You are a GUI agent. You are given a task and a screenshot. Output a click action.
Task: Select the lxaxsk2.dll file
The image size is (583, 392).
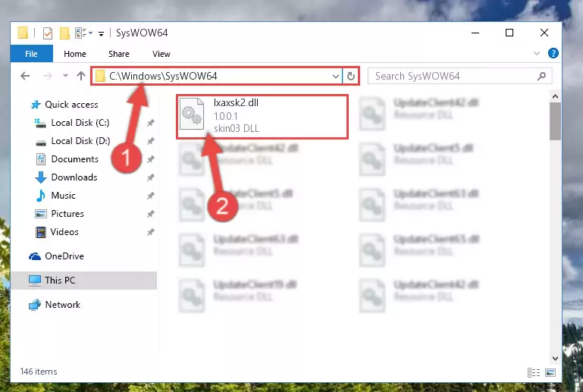[x=262, y=117]
